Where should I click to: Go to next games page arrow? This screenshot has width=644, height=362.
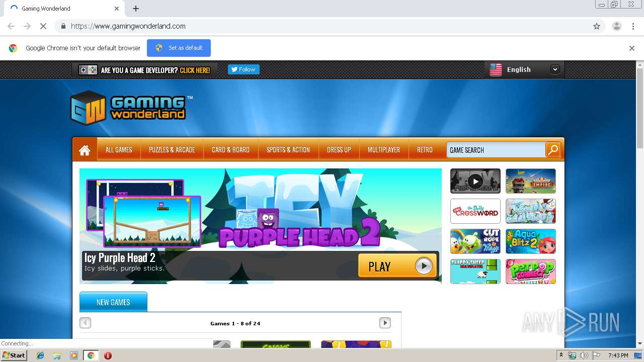[385, 323]
